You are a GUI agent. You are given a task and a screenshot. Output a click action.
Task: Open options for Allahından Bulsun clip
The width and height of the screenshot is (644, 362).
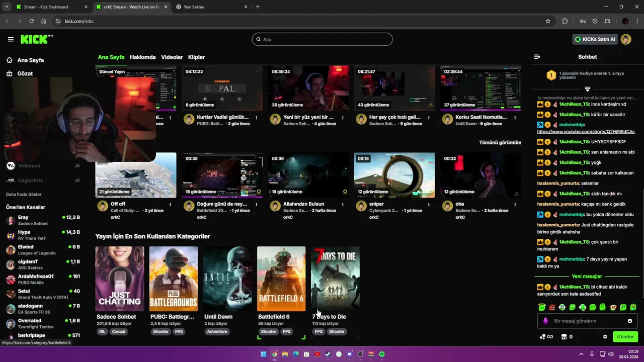[x=343, y=205]
